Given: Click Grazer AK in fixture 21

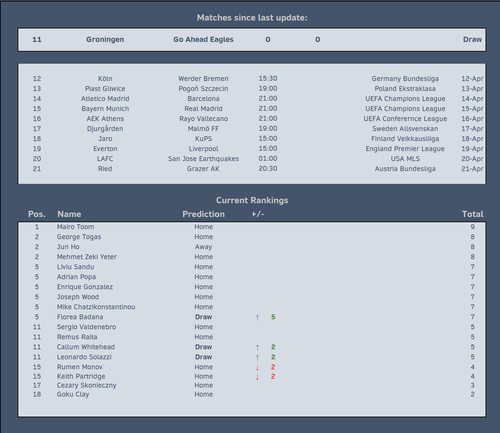Looking at the screenshot, I should pos(203,169).
